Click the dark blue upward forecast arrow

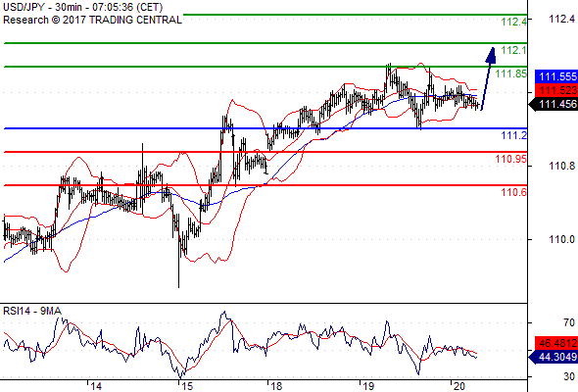click(x=489, y=78)
